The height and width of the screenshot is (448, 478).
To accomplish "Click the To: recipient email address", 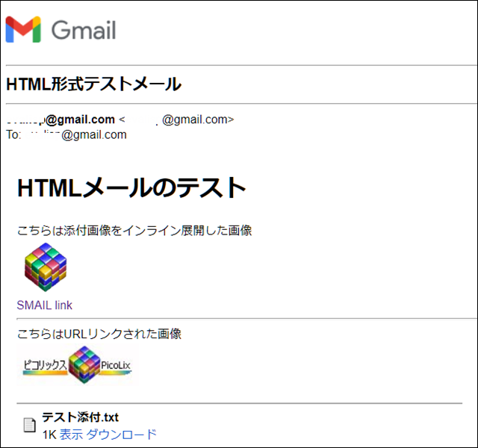I will pyautogui.click(x=75, y=134).
